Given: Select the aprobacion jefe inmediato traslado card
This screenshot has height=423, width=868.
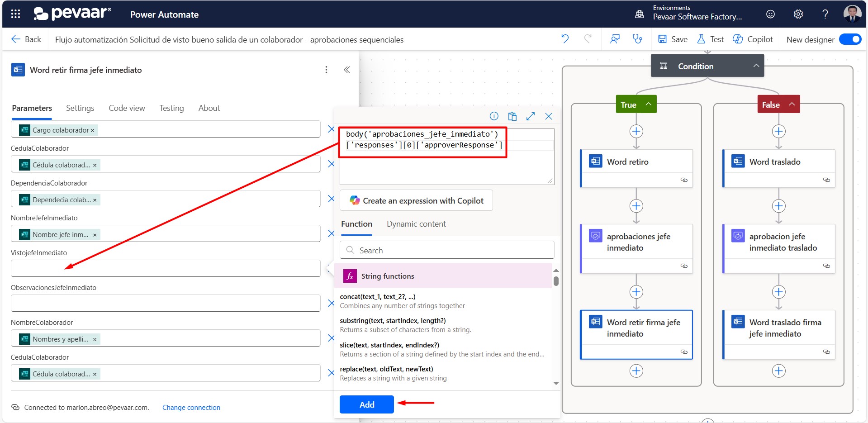Looking at the screenshot, I should pos(778,248).
